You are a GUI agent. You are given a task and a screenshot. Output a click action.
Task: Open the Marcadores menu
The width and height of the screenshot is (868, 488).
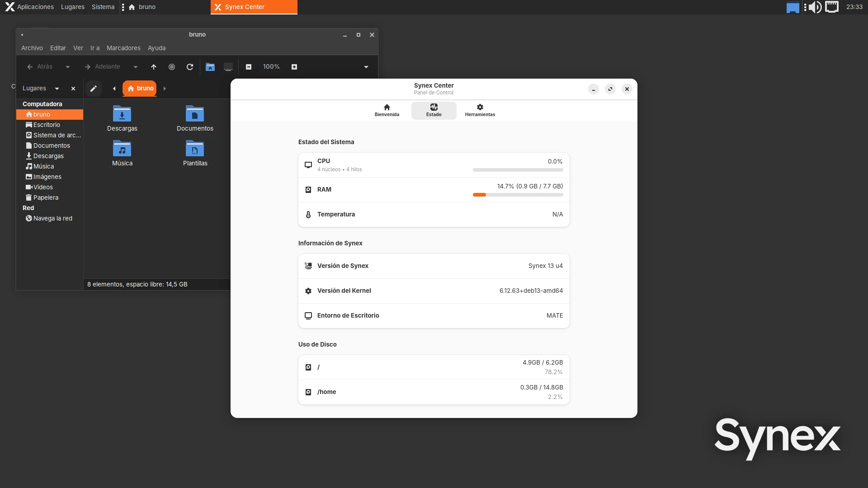[x=123, y=48]
